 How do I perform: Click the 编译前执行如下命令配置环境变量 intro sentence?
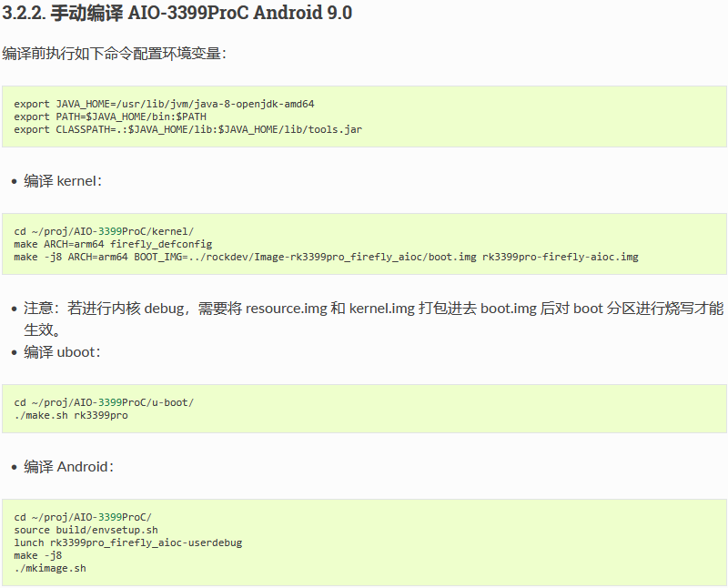coord(114,54)
